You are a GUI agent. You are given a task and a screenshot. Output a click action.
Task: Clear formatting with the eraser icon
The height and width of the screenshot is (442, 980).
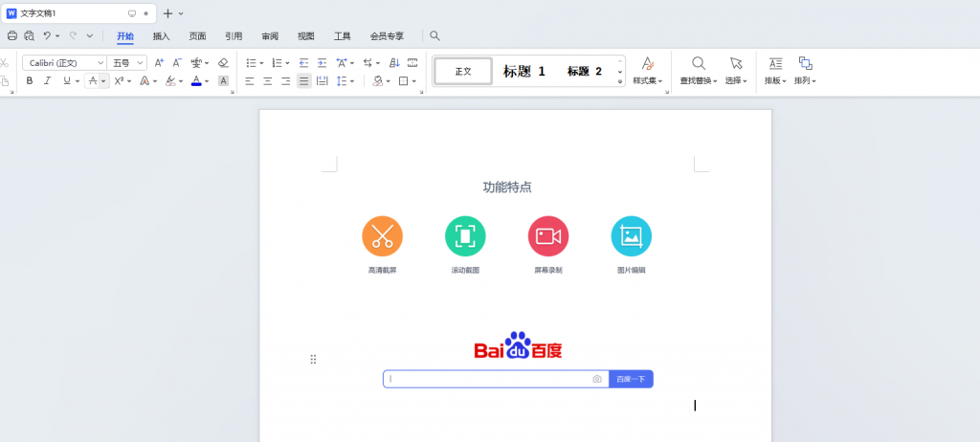[223, 62]
